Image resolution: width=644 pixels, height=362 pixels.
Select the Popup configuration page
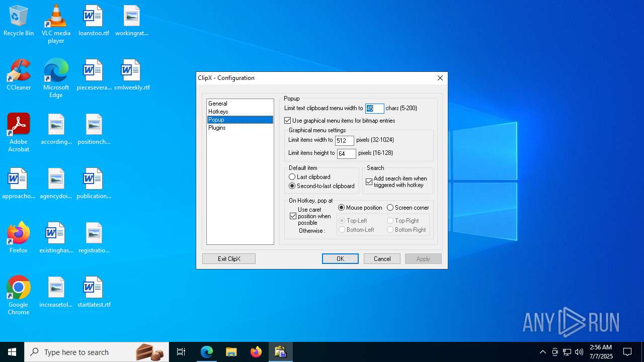point(240,120)
